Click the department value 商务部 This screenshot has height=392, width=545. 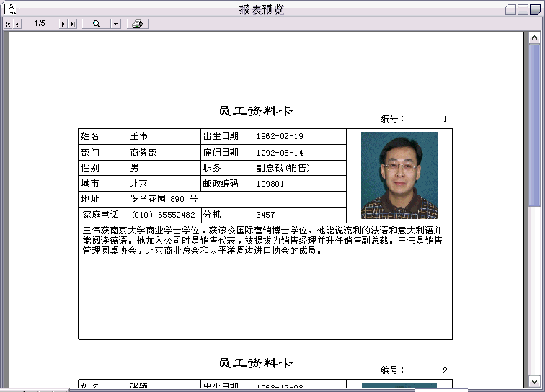[143, 153]
